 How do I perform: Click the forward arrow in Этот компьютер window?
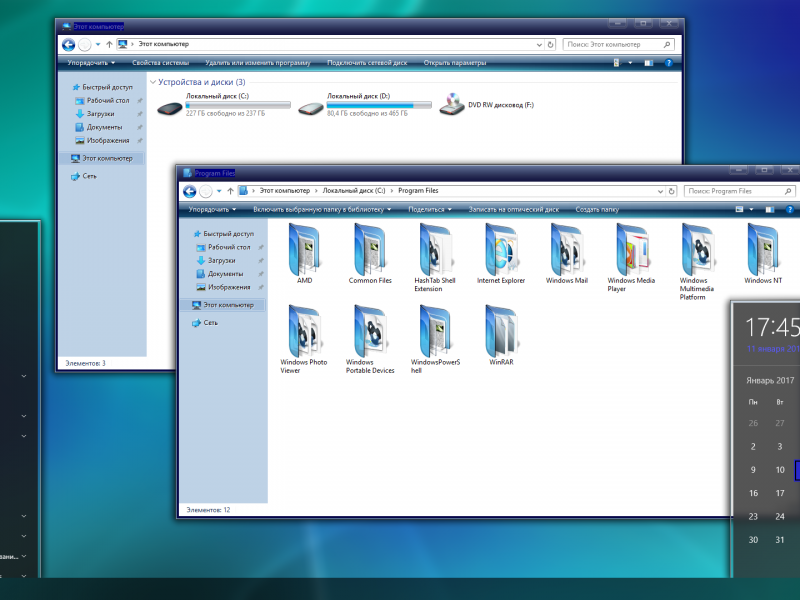point(85,45)
